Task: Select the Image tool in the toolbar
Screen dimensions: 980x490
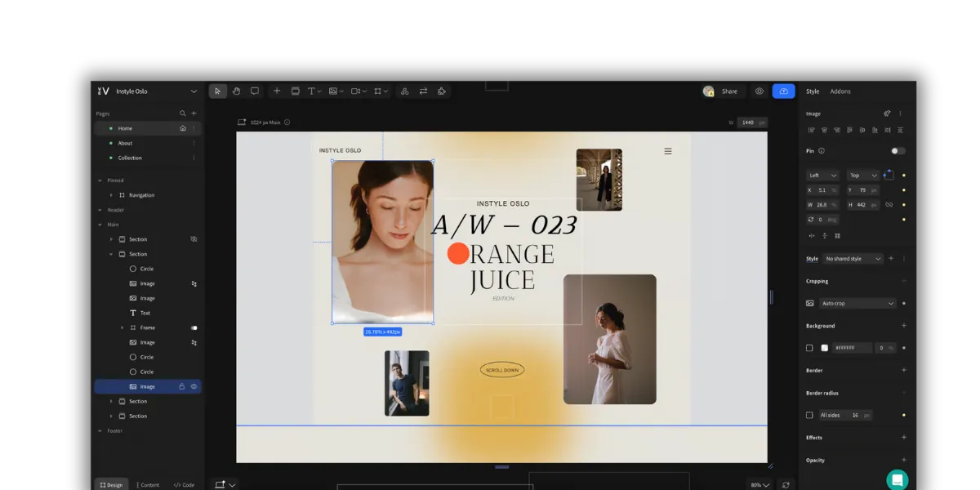Action: click(x=332, y=91)
